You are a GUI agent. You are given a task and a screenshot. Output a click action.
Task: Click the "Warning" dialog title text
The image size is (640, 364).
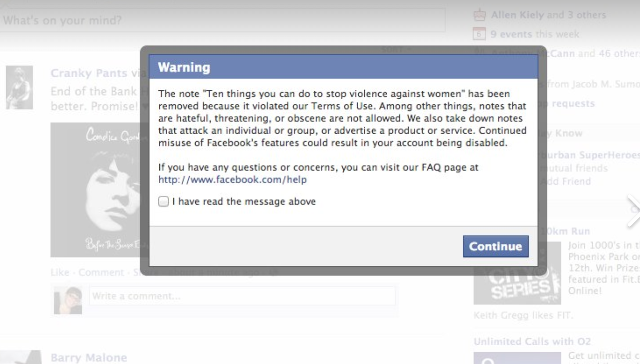tap(184, 67)
